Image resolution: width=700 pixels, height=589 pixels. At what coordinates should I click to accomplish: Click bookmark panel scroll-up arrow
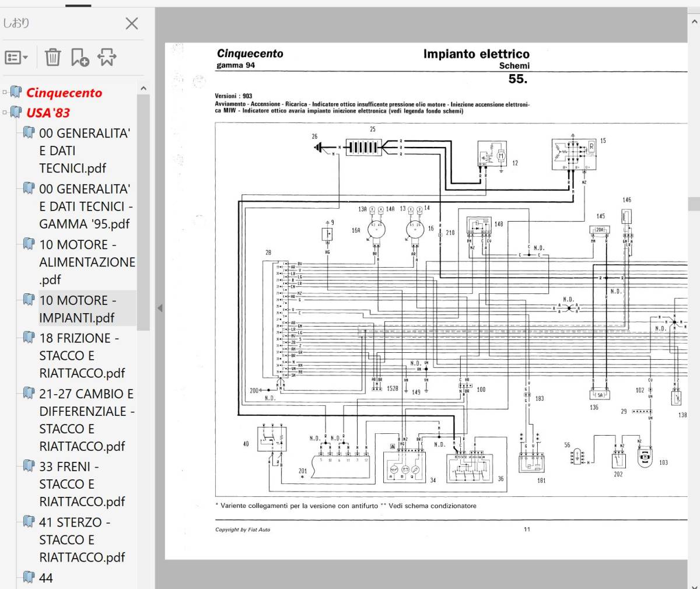[143, 88]
